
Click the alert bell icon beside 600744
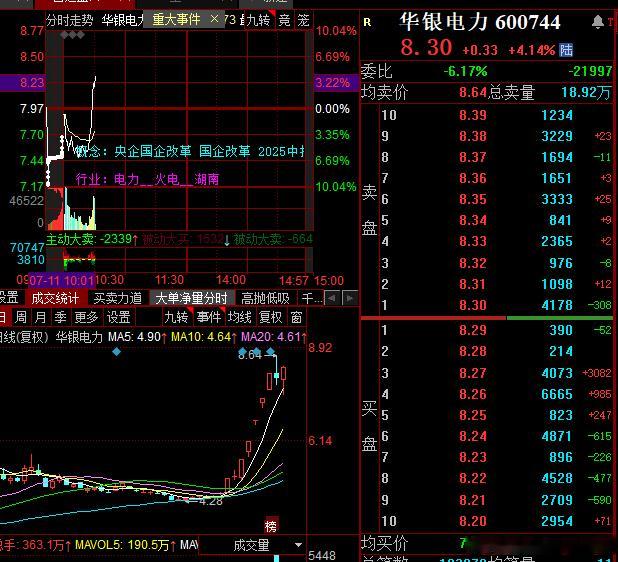pos(598,22)
